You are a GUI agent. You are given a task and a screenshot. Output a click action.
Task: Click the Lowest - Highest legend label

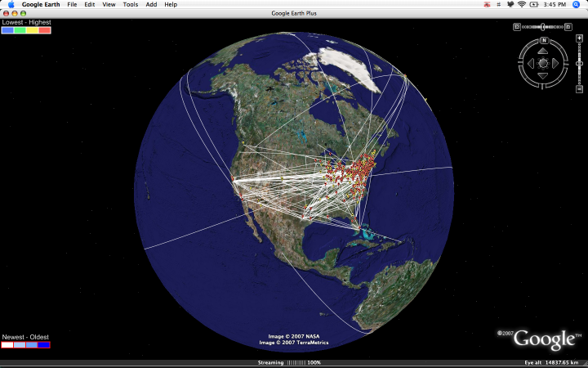(x=26, y=23)
